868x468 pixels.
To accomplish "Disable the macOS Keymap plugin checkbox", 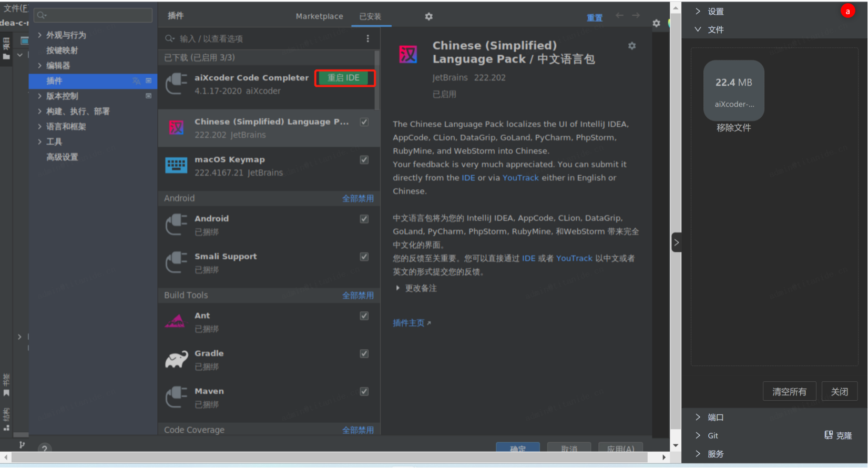I will (364, 160).
